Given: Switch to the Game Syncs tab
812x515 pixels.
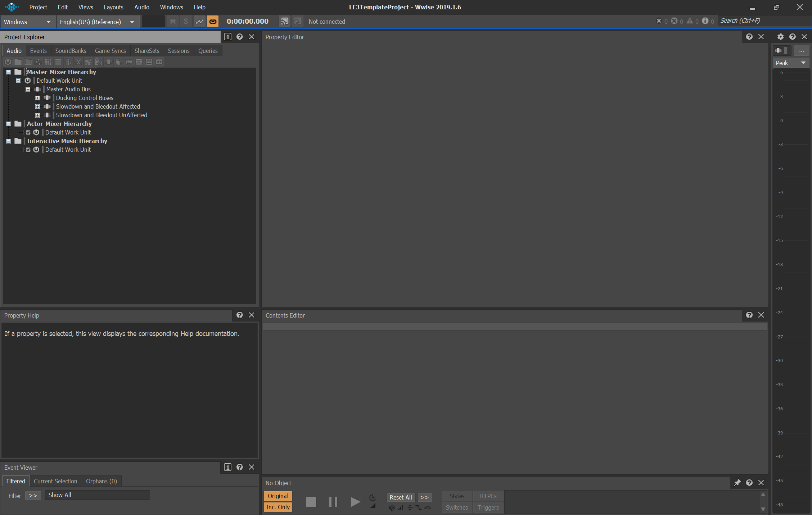Looking at the screenshot, I should pos(110,51).
